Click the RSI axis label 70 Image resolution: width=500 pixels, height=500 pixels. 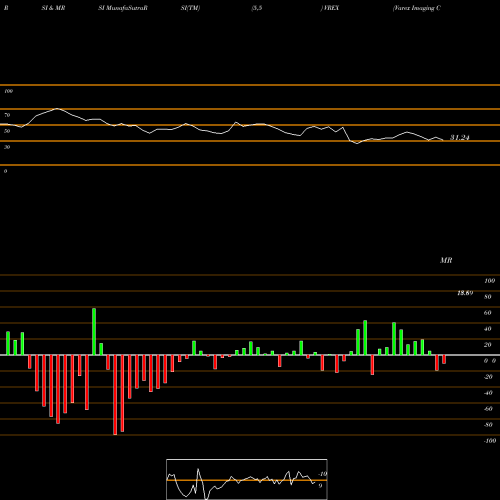coord(7,115)
